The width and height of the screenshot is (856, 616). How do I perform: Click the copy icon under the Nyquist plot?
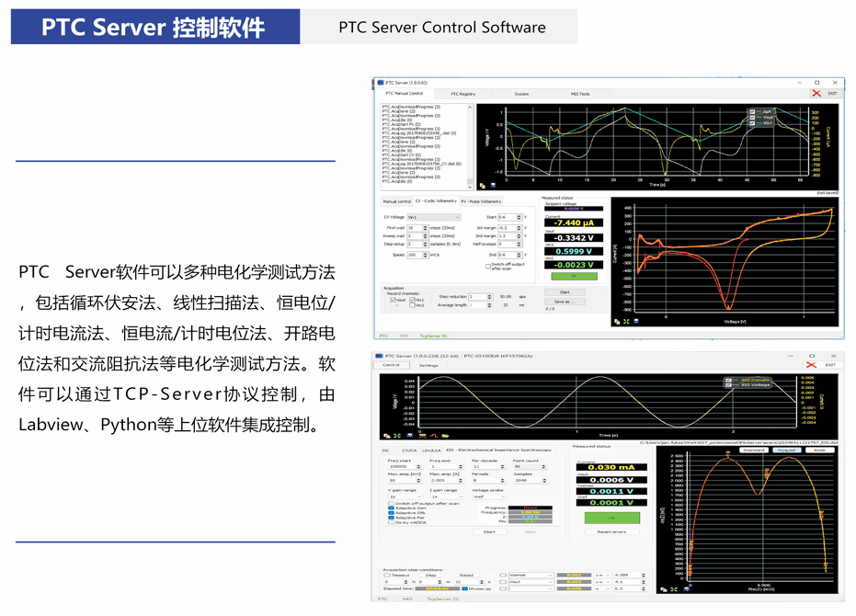[x=664, y=589]
